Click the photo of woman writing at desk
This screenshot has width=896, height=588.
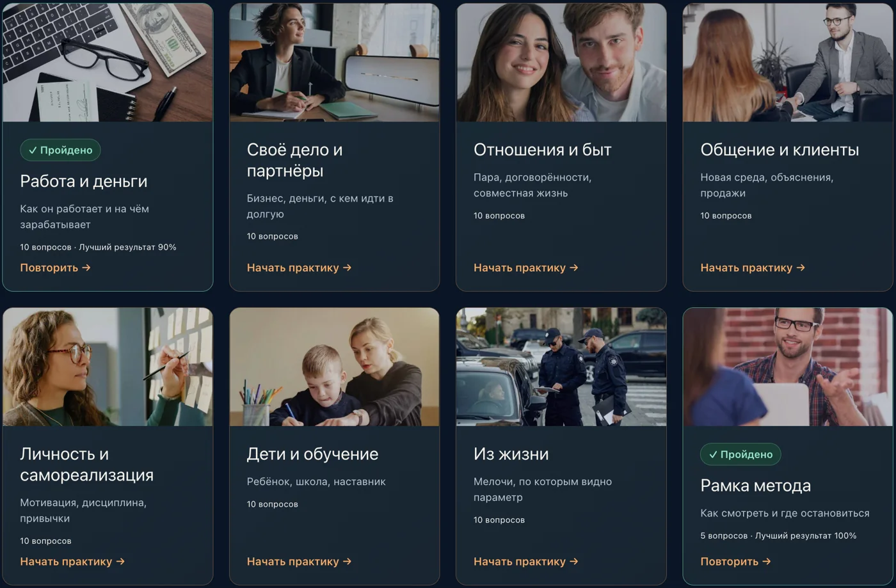click(334, 62)
